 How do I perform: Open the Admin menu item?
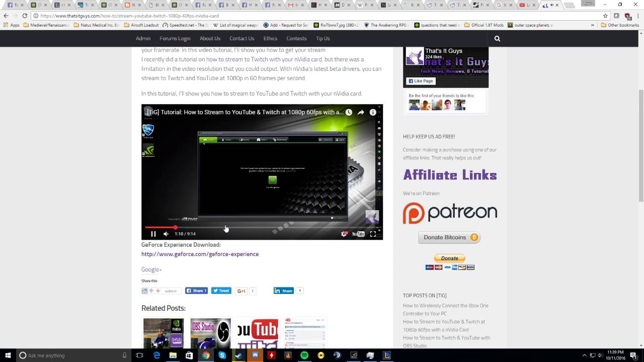[143, 38]
